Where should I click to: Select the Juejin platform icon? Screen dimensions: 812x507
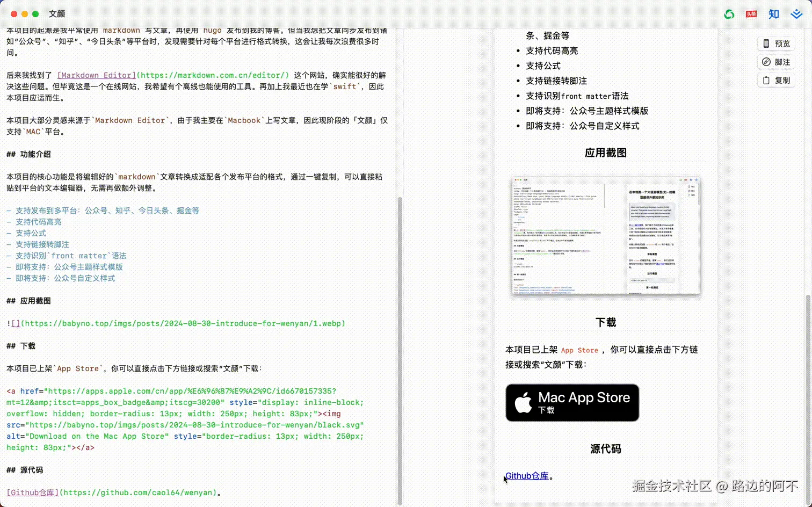click(796, 14)
